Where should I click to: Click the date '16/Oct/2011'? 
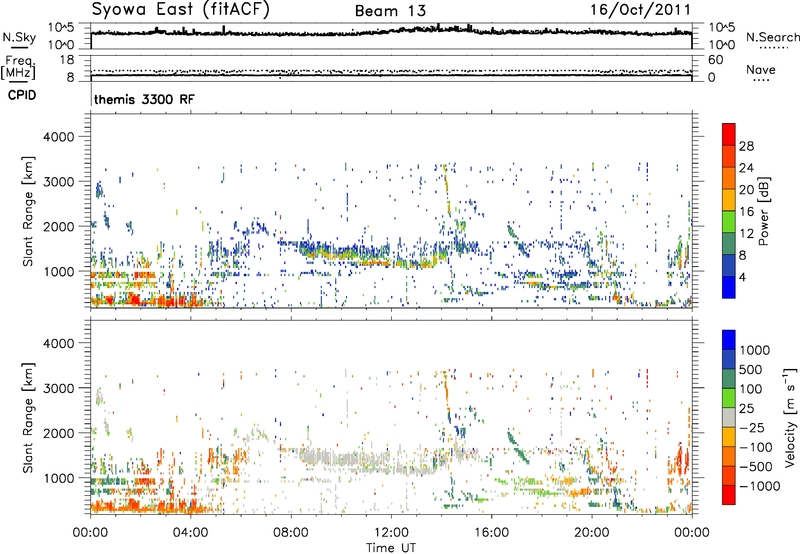(x=640, y=10)
